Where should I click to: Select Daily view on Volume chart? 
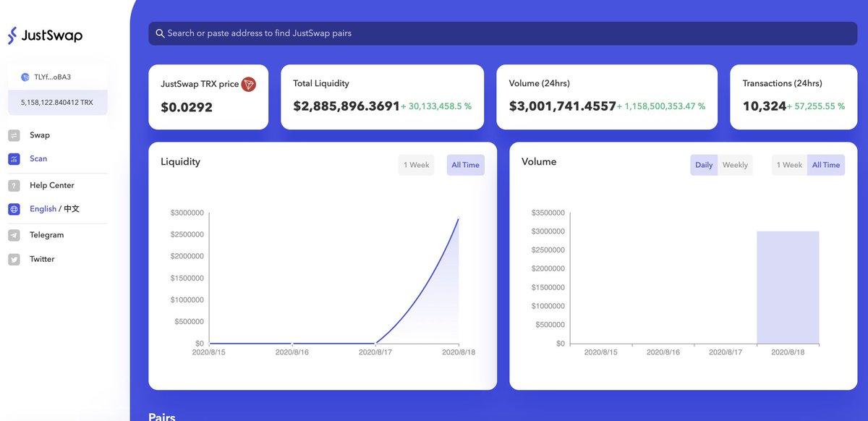[704, 165]
